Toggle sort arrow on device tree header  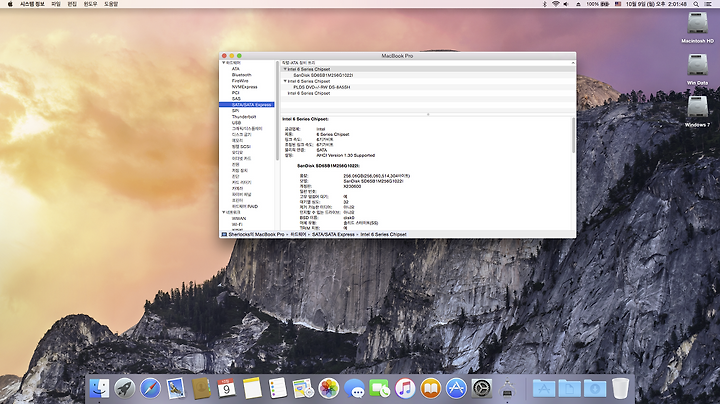[573, 62]
